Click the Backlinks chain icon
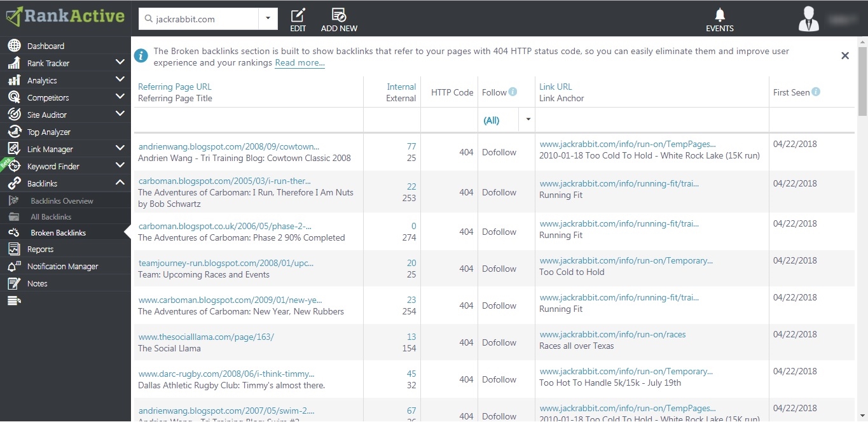 click(14, 183)
